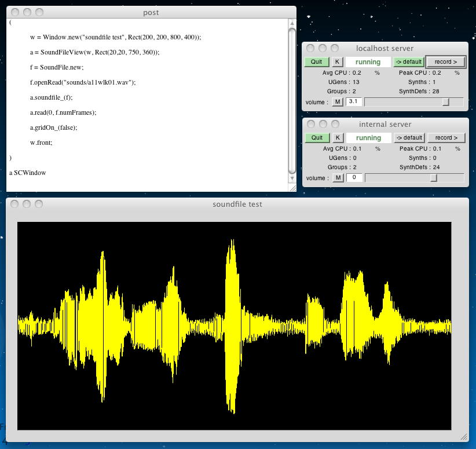Edit localhost volume value 3.1
The image size is (476, 449).
(354, 101)
